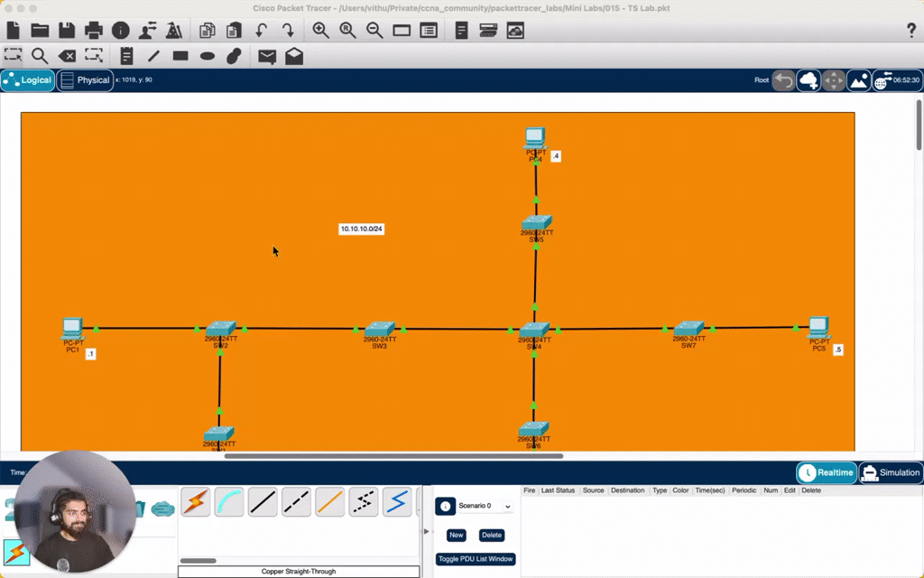Viewport: 924px width, 578px height.
Task: Switch to the Logical workspace tab
Action: tap(28, 80)
